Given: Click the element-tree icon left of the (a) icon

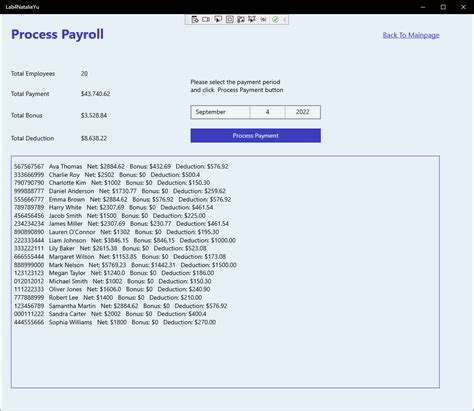Looking at the screenshot, I should coord(252,20).
